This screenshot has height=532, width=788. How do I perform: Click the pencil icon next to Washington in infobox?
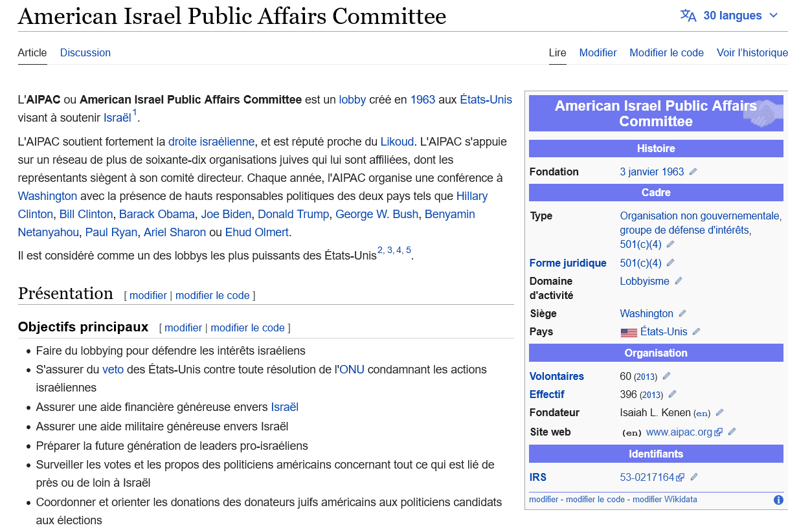tap(682, 313)
